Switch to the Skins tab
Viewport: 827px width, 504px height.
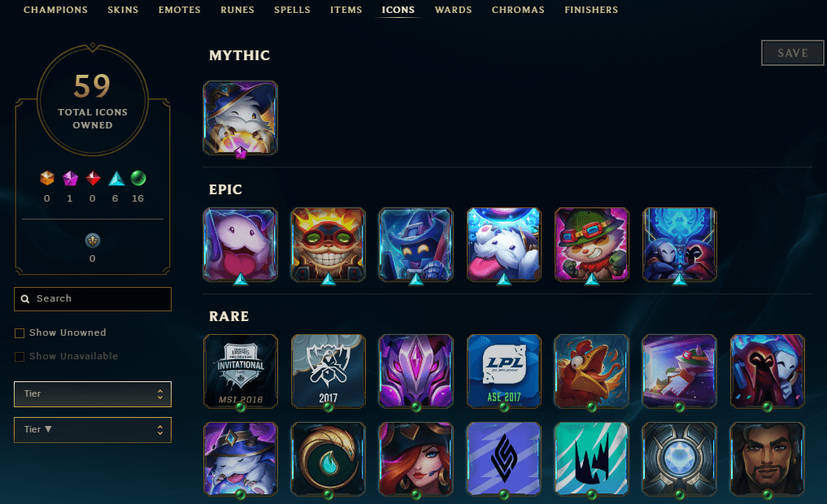coord(123,10)
